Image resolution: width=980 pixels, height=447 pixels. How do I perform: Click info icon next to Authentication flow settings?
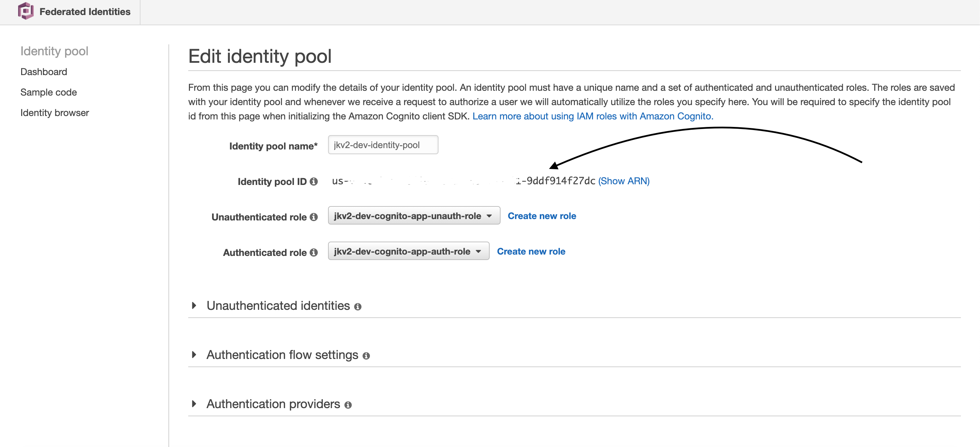pos(366,356)
